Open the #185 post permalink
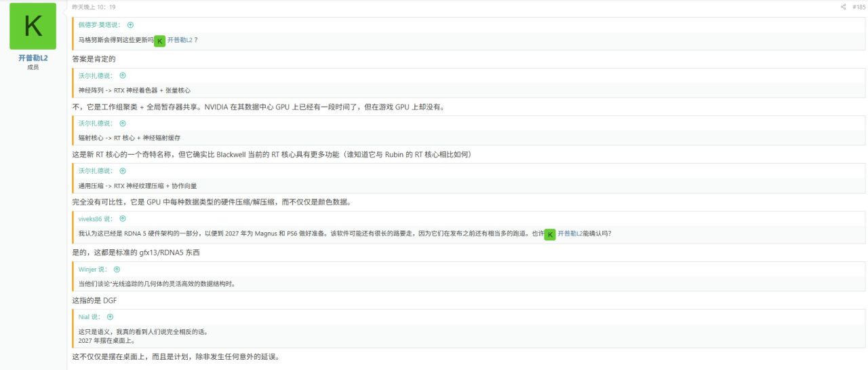This screenshot has width=868, height=370. pos(859,7)
